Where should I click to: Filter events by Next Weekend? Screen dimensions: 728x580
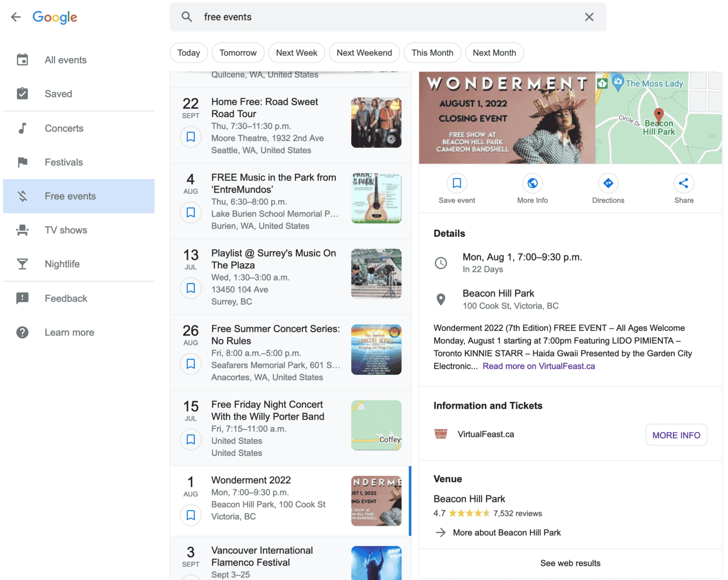click(364, 53)
